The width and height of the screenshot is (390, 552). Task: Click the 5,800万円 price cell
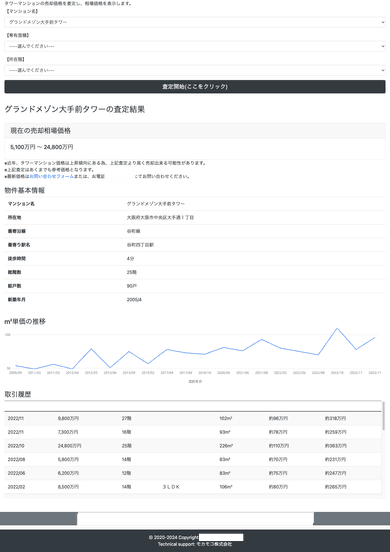click(x=68, y=459)
